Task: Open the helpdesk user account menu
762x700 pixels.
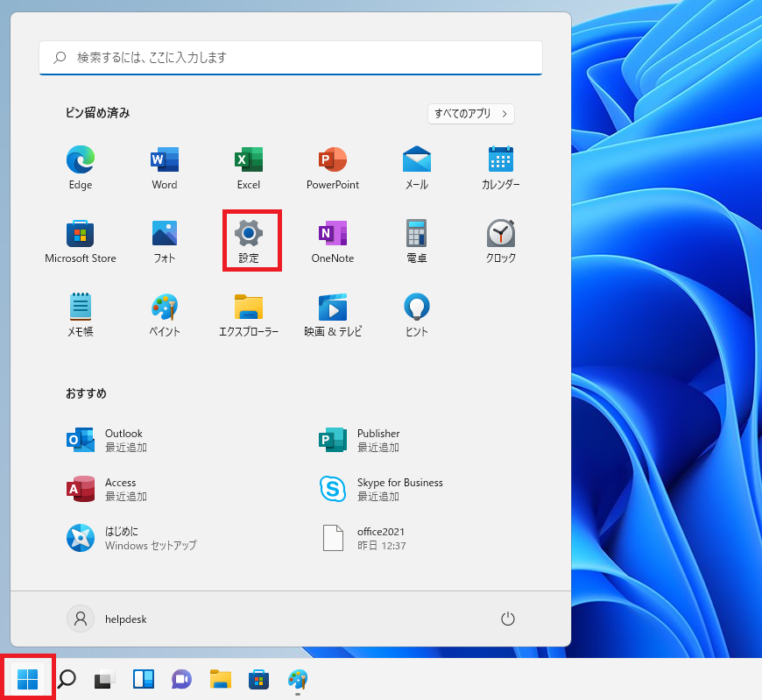Action: 108,619
